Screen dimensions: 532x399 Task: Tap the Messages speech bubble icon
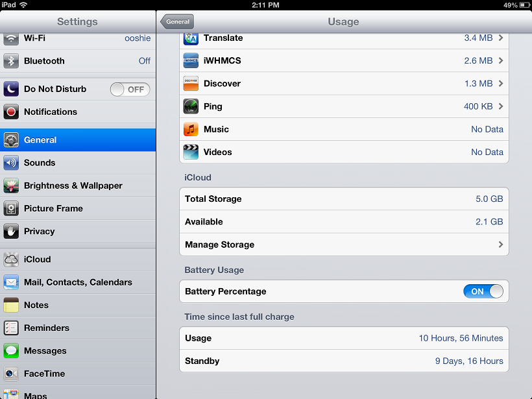click(x=11, y=351)
